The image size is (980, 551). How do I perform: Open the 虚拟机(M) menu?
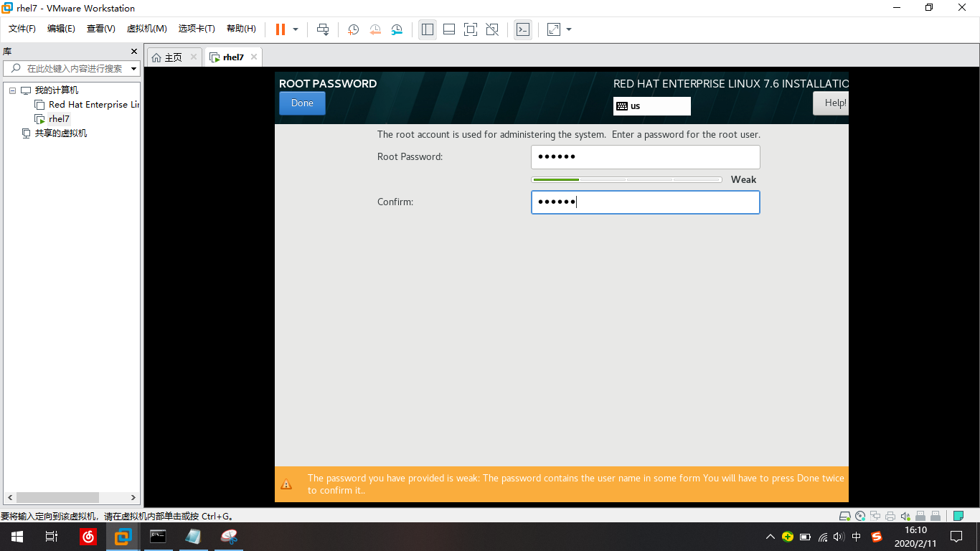point(147,29)
